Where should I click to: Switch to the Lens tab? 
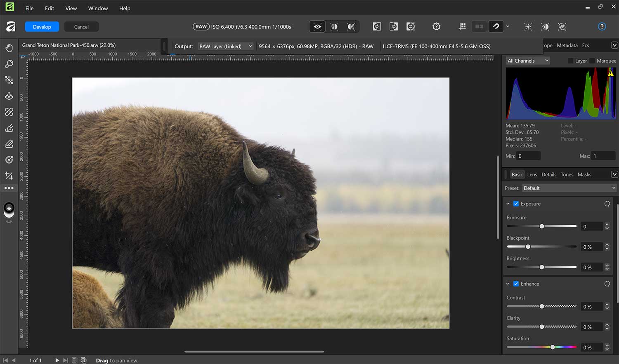532,174
